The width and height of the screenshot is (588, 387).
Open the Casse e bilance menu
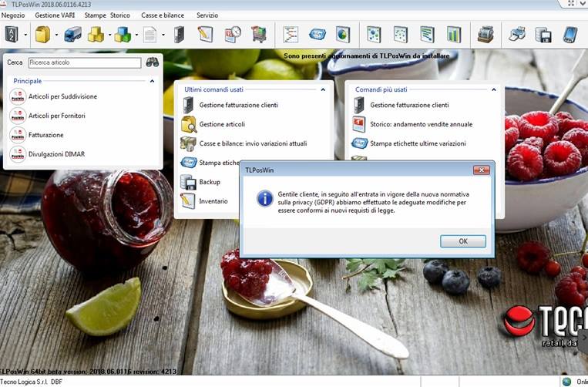(x=162, y=15)
